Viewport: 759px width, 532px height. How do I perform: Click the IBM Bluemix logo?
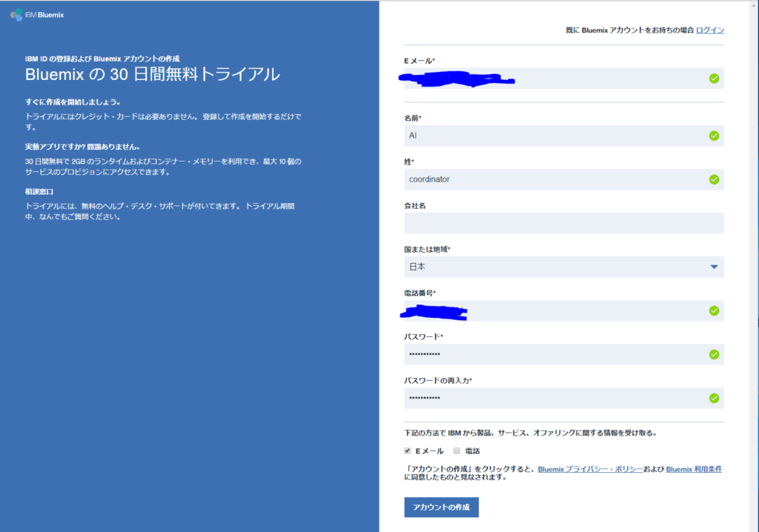click(37, 15)
